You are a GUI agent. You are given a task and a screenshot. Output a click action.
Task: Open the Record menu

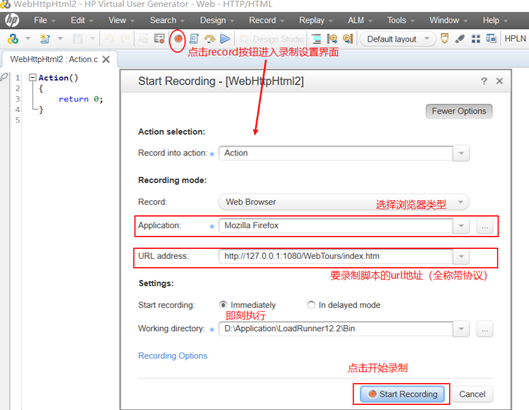[x=266, y=21]
